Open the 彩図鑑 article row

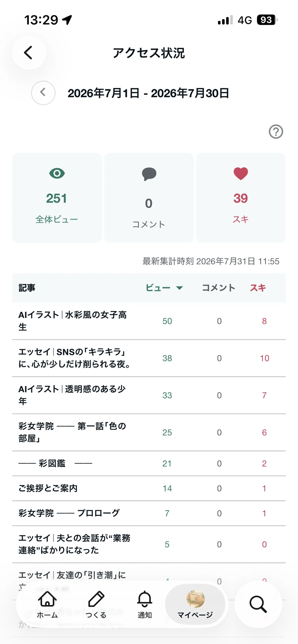click(x=149, y=464)
